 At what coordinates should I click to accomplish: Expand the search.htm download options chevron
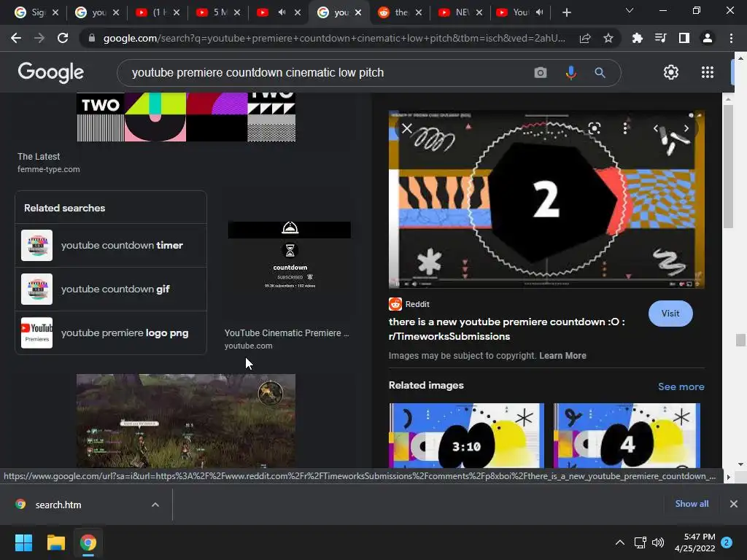pos(155,505)
